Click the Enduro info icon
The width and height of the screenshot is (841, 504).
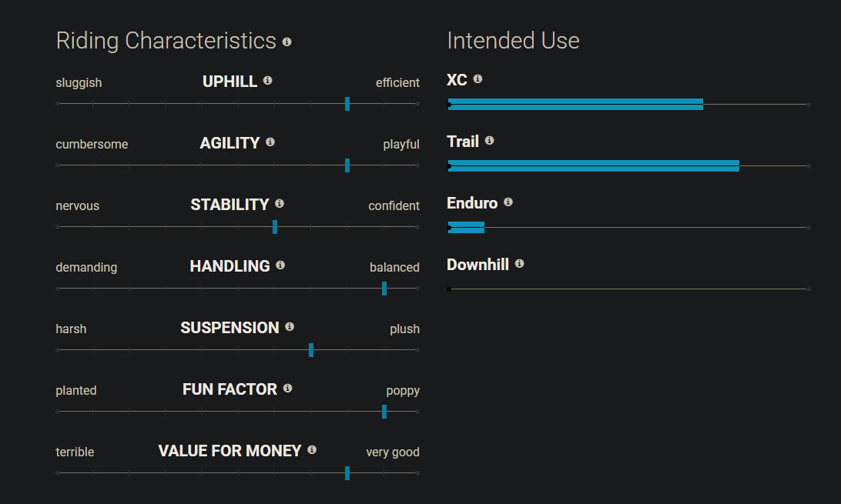point(508,202)
